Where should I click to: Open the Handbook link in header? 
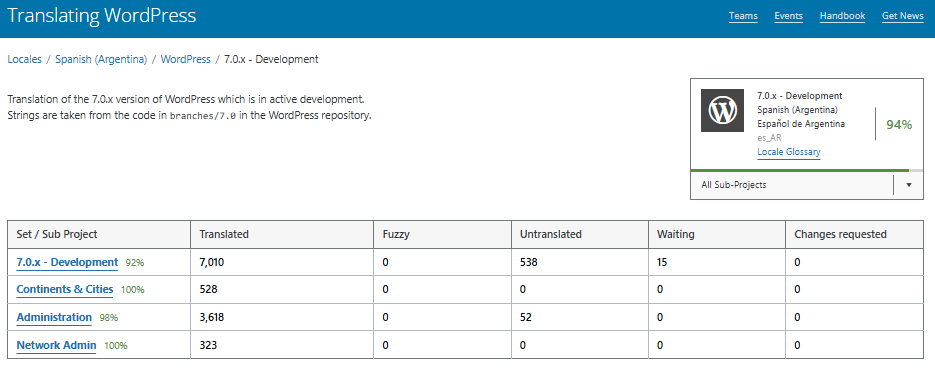pos(842,16)
